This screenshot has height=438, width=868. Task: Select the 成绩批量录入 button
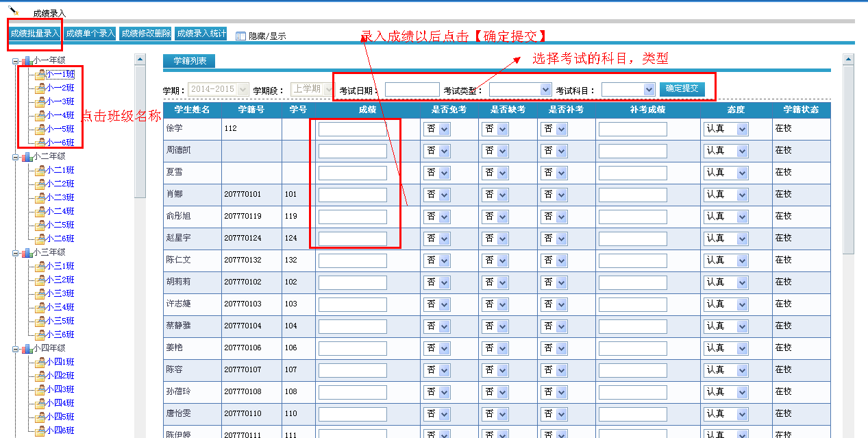click(34, 32)
